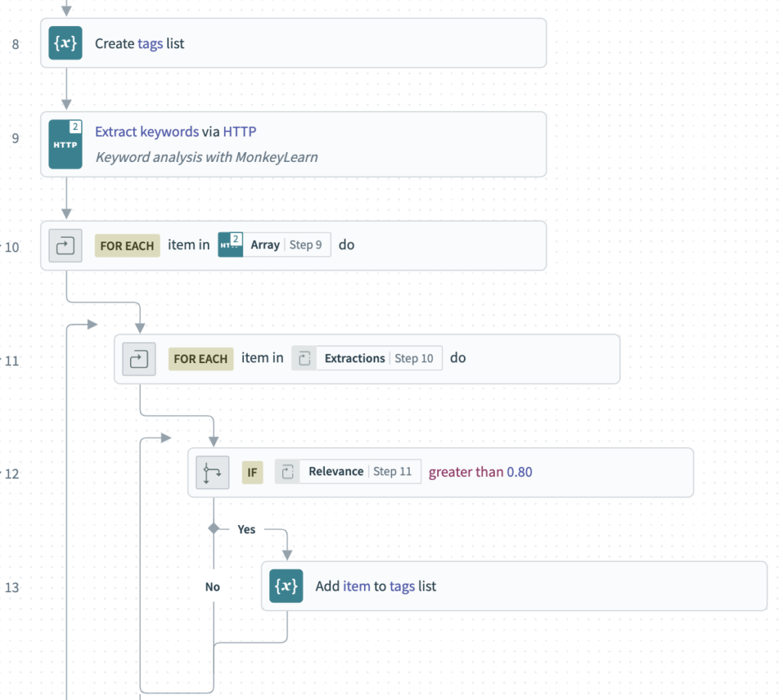The width and height of the screenshot is (783, 700).
Task: Click the 'tags' link in Create tags list
Action: 148,44
